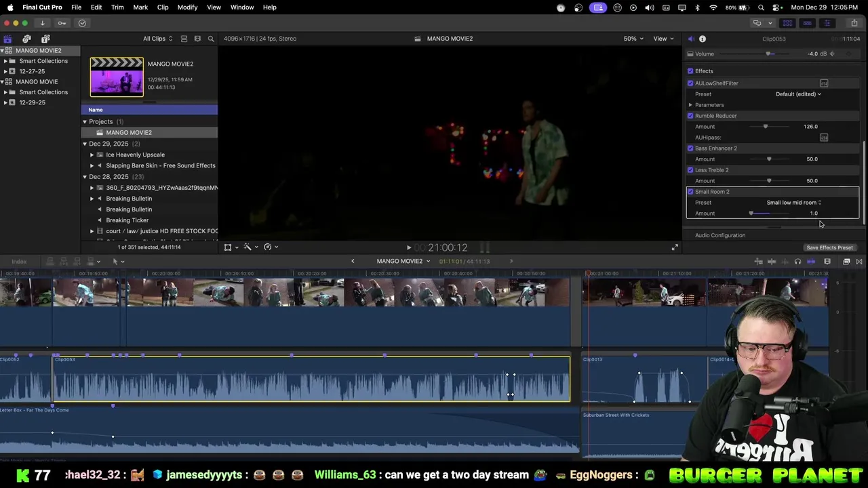Open the viewer View options dropdown

(663, 39)
